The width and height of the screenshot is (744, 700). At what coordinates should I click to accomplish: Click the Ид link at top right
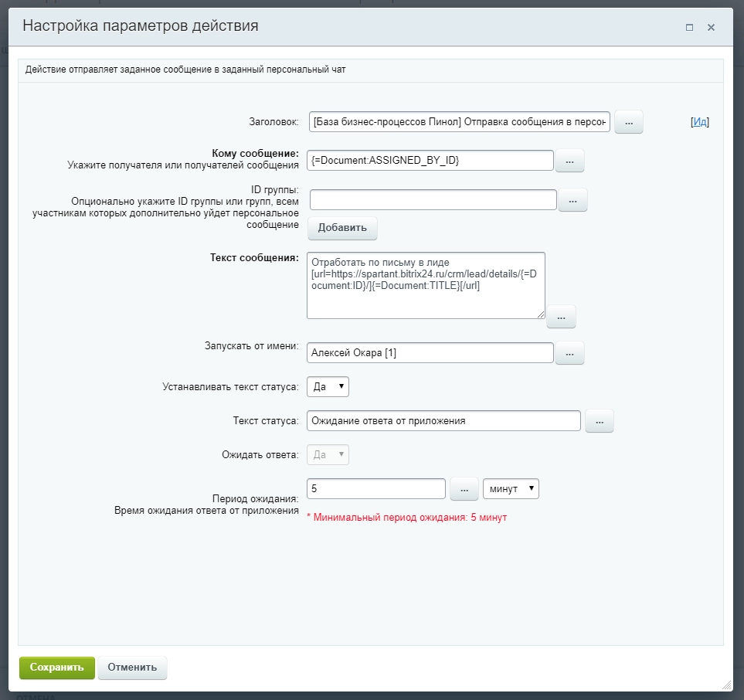699,122
